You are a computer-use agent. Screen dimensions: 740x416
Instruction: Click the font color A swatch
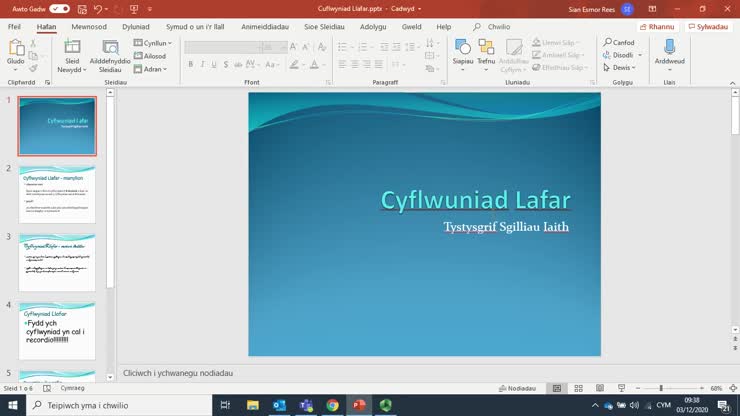tap(314, 64)
